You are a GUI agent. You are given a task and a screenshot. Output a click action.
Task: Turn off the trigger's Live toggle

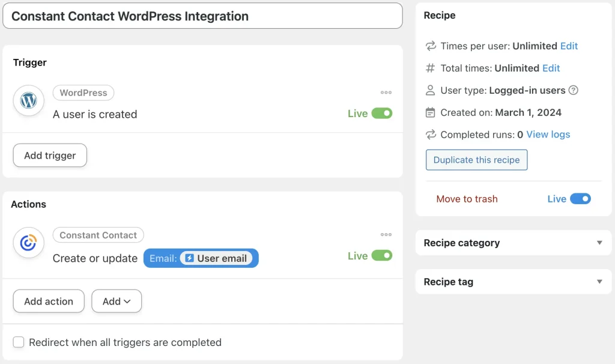383,113
